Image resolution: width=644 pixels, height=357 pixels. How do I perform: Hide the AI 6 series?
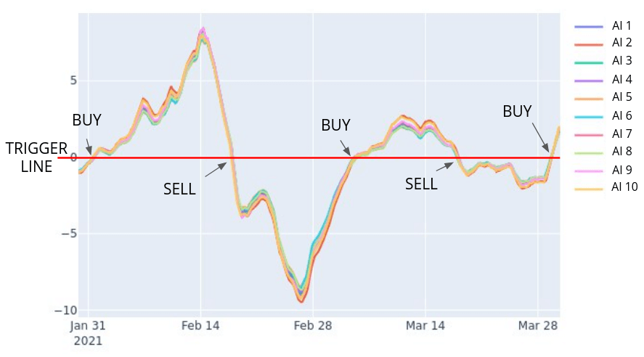[x=621, y=115]
